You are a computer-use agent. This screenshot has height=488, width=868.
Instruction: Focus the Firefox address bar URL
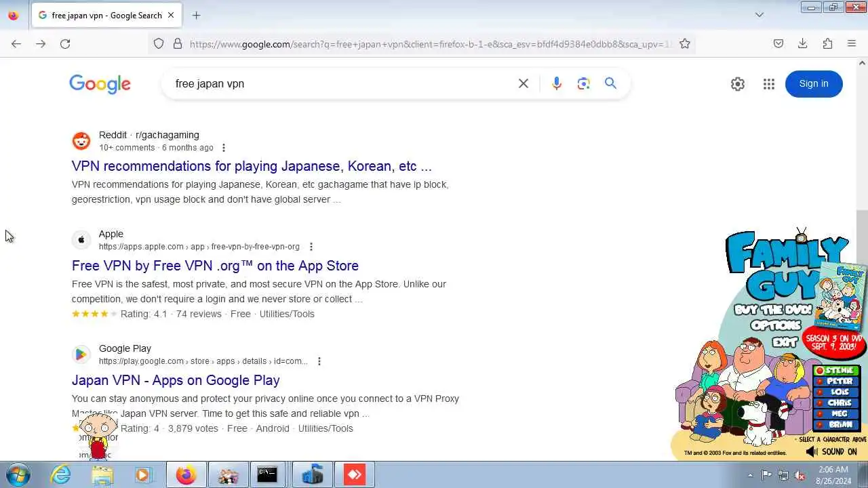(431, 44)
